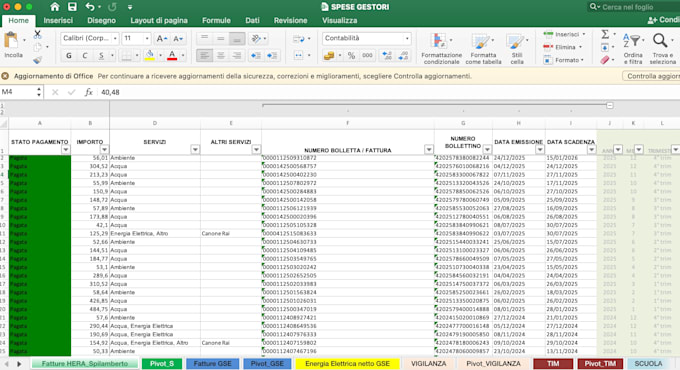The height and width of the screenshot is (370, 680).
Task: Switch to the Pivot_S sheet
Action: [x=162, y=363]
